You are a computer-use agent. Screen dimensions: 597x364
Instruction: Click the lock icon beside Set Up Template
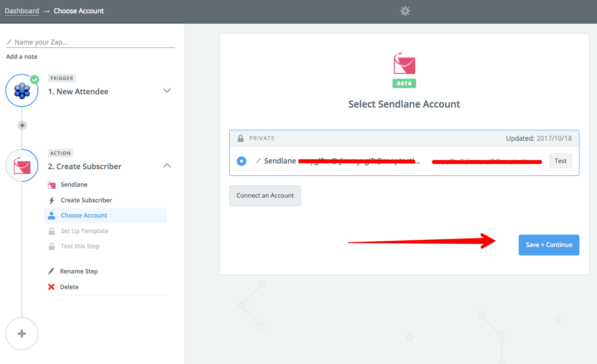(52, 231)
